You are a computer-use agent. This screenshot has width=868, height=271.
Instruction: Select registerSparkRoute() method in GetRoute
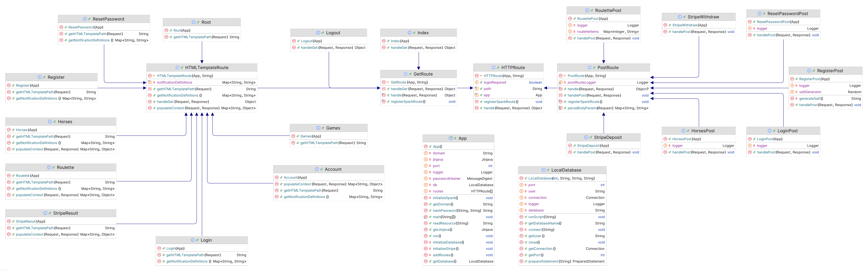click(419, 102)
